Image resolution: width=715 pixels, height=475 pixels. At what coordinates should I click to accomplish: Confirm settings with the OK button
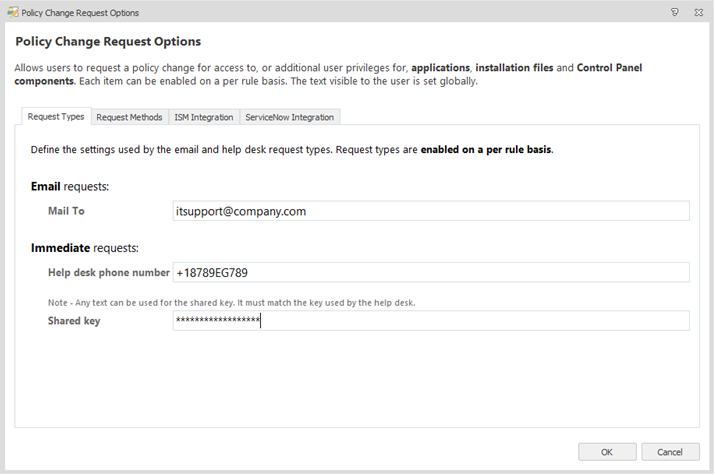click(606, 452)
